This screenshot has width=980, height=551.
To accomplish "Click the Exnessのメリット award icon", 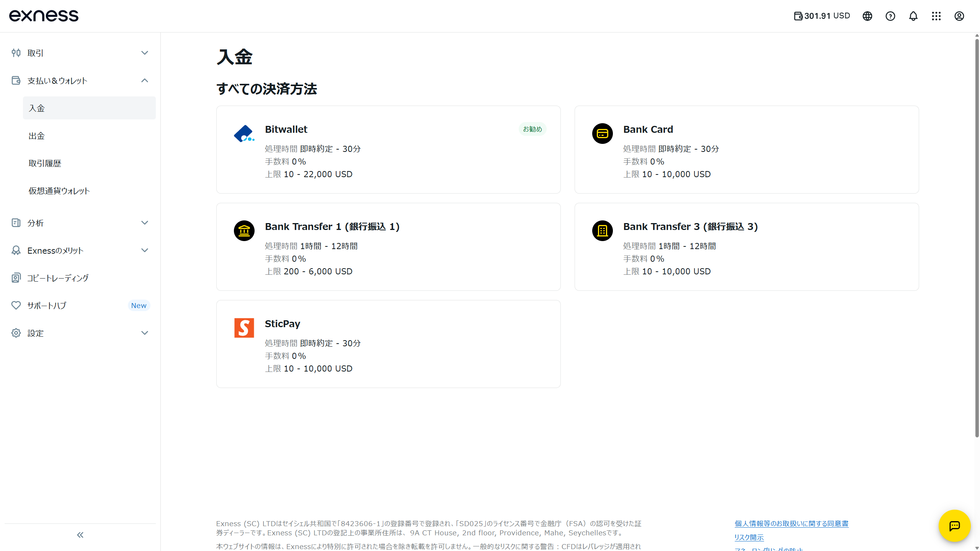I will click(x=16, y=250).
